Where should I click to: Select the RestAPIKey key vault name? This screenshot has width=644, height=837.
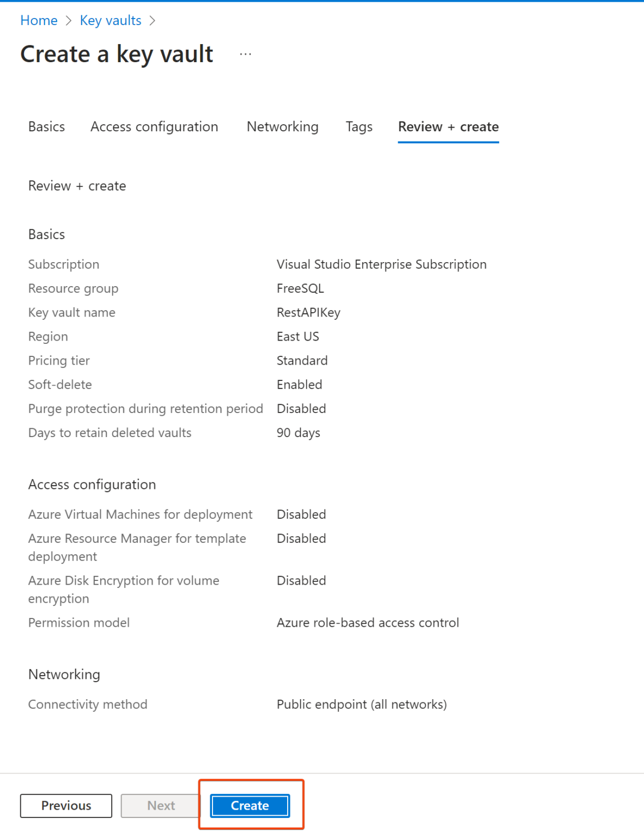pyautogui.click(x=308, y=312)
